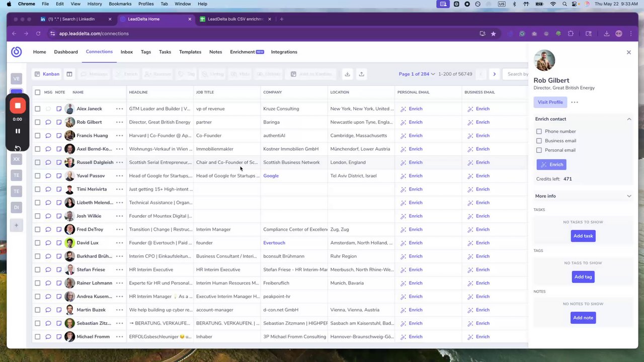The height and width of the screenshot is (362, 644).
Task: Open three-dot menu for Michael Fromm
Action: (119, 337)
